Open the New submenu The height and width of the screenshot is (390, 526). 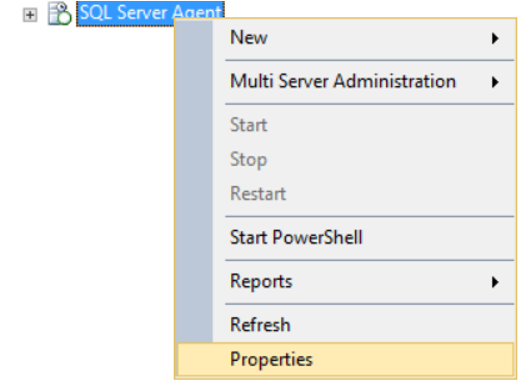click(x=346, y=38)
